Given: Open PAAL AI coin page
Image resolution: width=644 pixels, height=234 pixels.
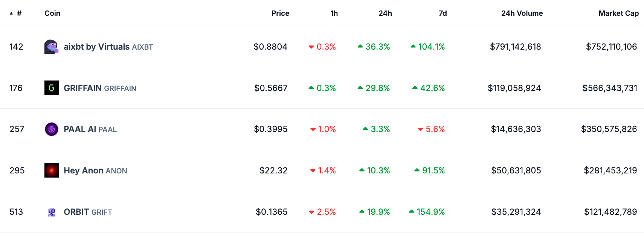Looking at the screenshot, I should click(x=80, y=129).
